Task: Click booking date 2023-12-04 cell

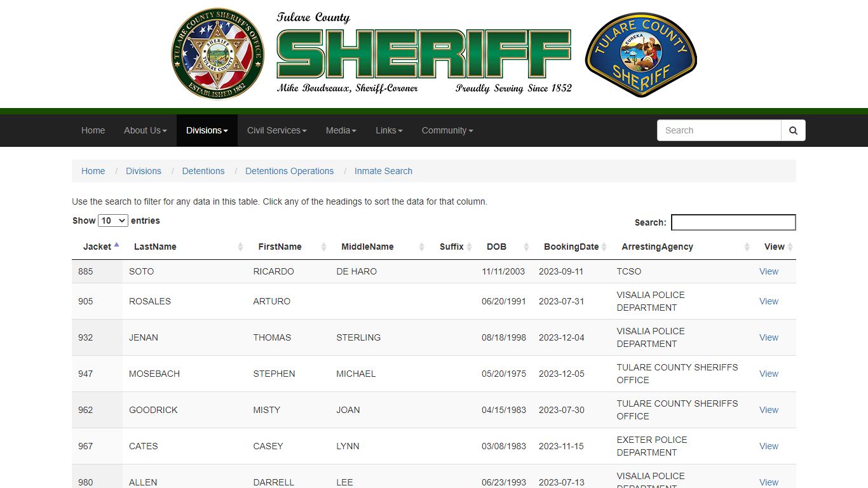Action: coord(571,337)
